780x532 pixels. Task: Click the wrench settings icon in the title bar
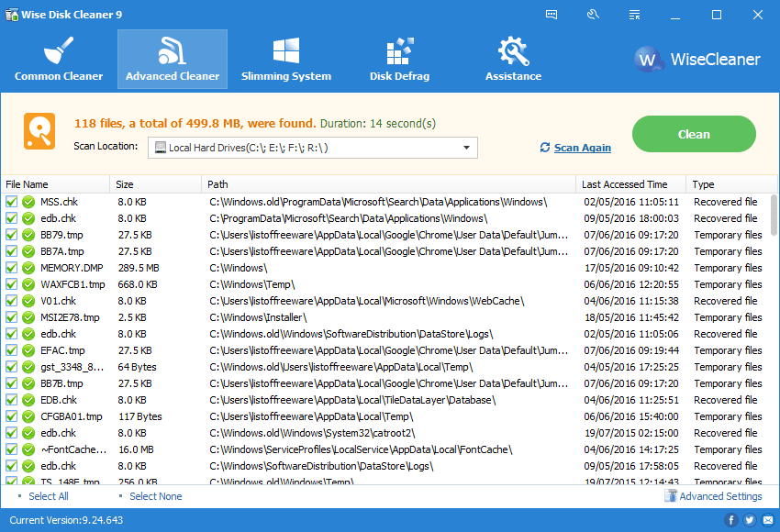[x=593, y=15]
